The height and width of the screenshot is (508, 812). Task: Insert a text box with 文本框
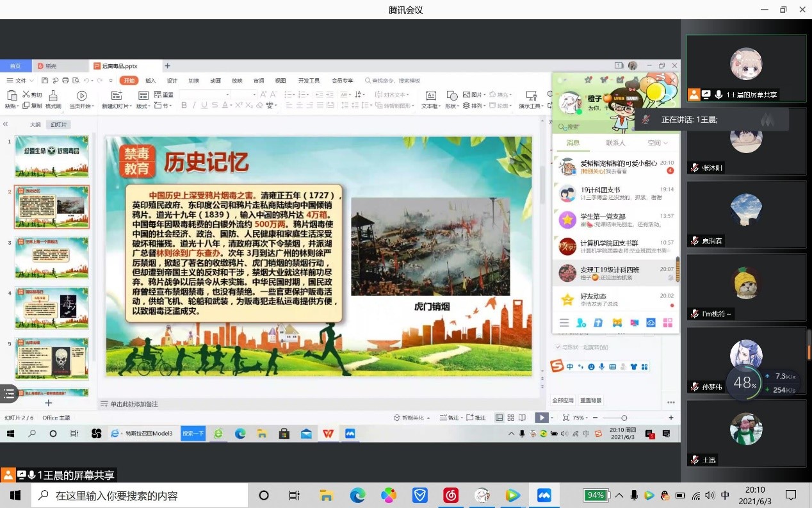click(431, 95)
